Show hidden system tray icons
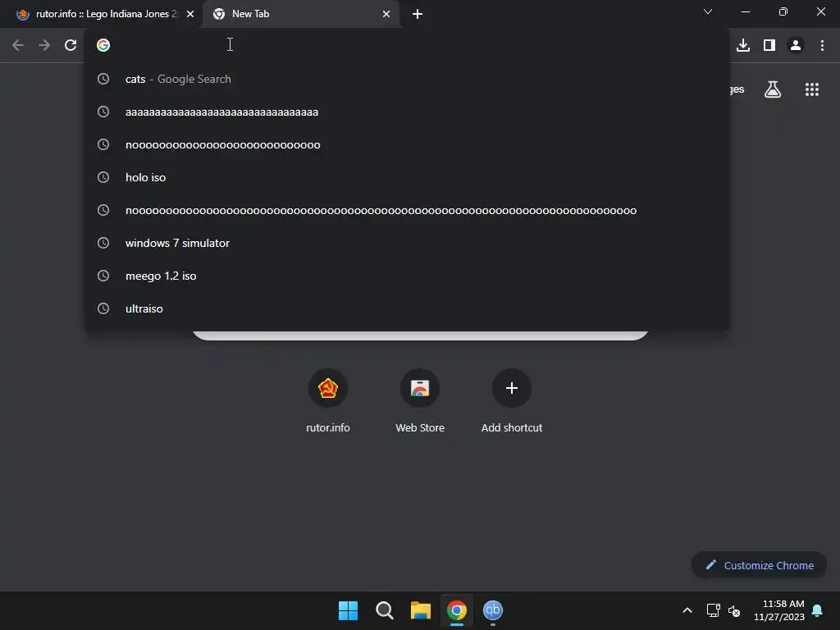This screenshot has width=840, height=630. tap(687, 610)
